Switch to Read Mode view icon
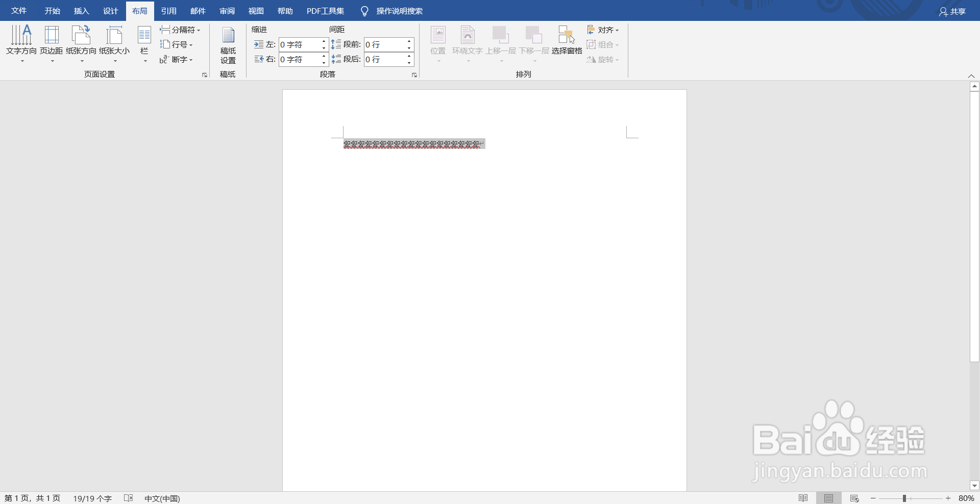Screen dimensions: 980x504 (803, 498)
